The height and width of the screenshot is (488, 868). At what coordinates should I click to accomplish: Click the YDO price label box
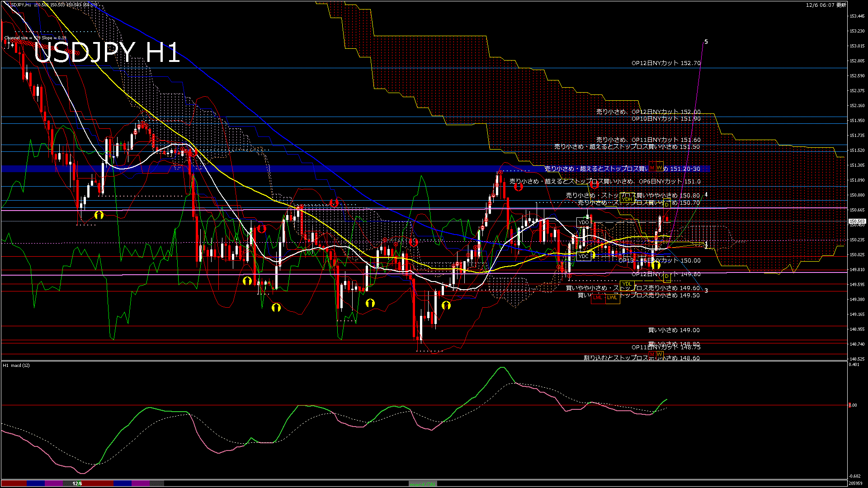point(584,222)
